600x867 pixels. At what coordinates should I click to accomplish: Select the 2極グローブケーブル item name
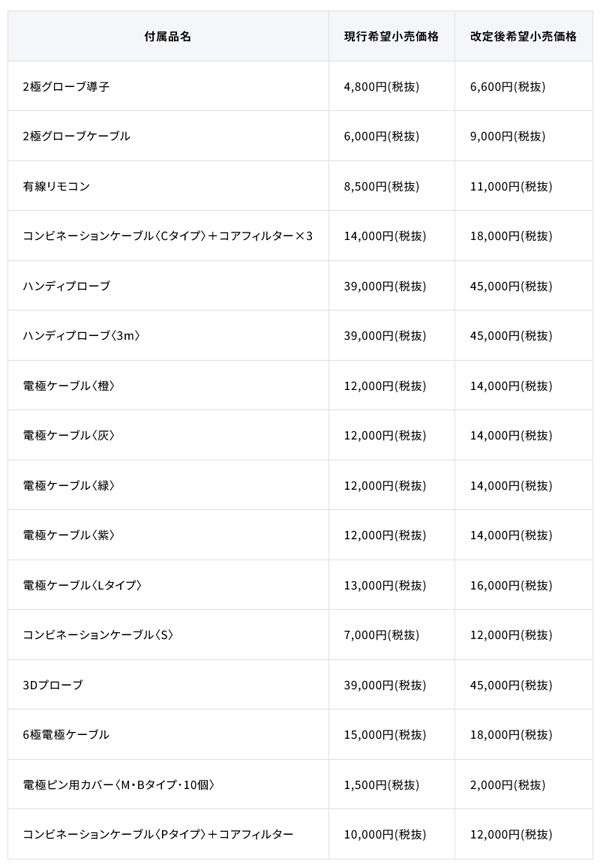tap(76, 136)
